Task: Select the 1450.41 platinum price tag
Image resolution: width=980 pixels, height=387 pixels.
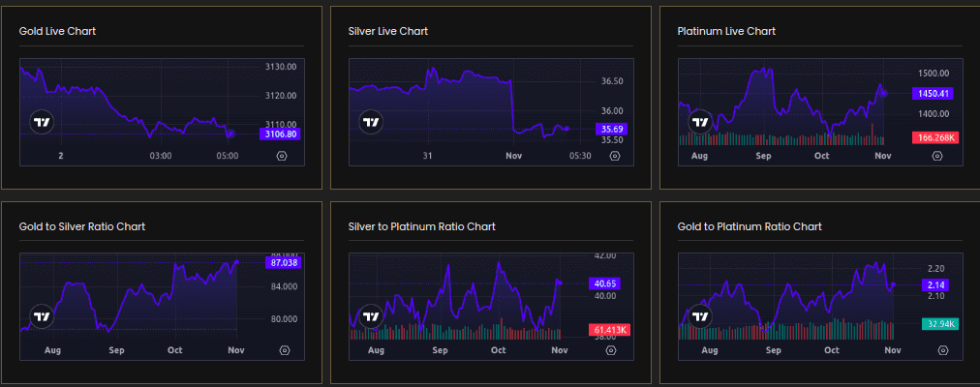Action: coord(933,94)
